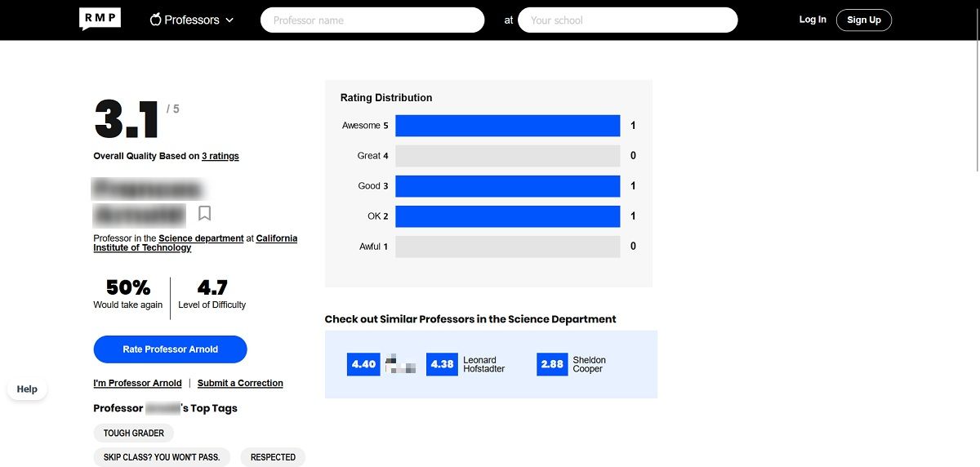Click the Rating Distribution heading

coord(386,98)
